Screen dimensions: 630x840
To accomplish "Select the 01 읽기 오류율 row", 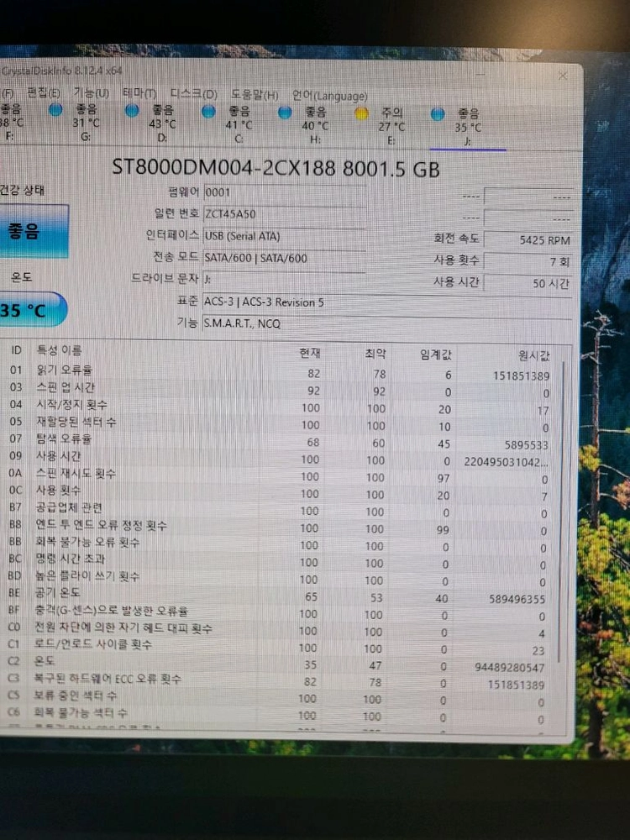I will point(281,373).
